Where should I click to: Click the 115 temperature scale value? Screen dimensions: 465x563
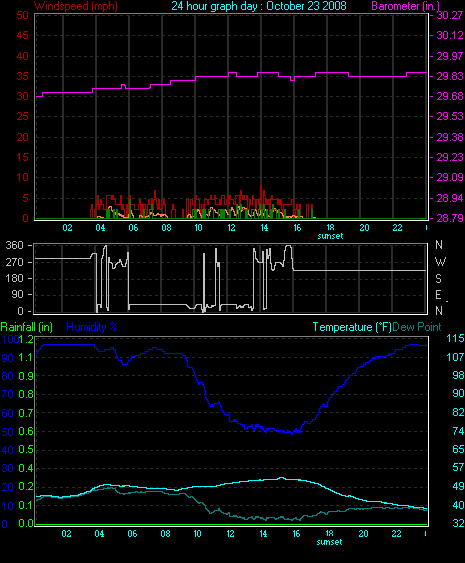click(455, 338)
